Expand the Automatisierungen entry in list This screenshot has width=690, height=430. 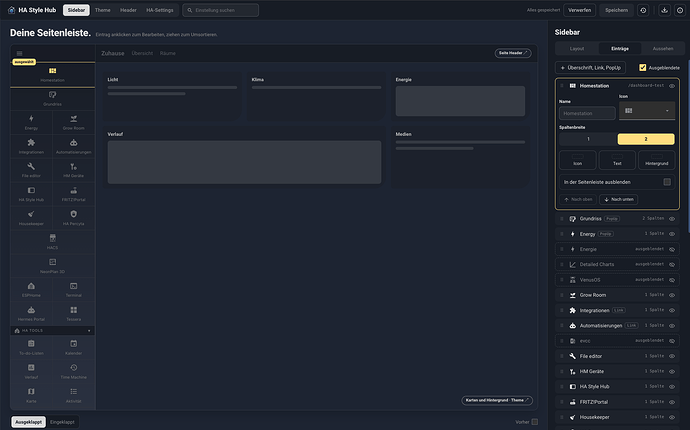click(617, 326)
